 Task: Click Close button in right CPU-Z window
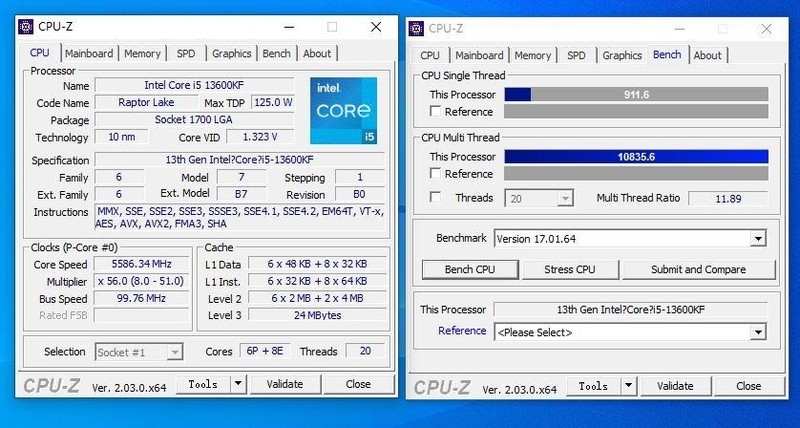(748, 386)
